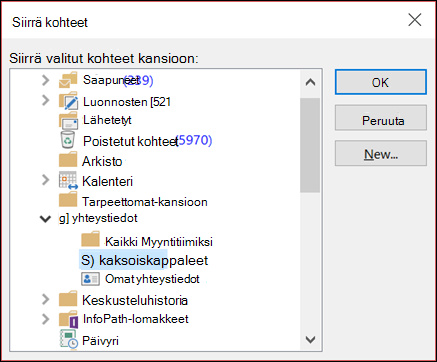Select the highlighted kaksoiskappaleet folder
Viewport: 437px width, 362px height.
(x=144, y=260)
